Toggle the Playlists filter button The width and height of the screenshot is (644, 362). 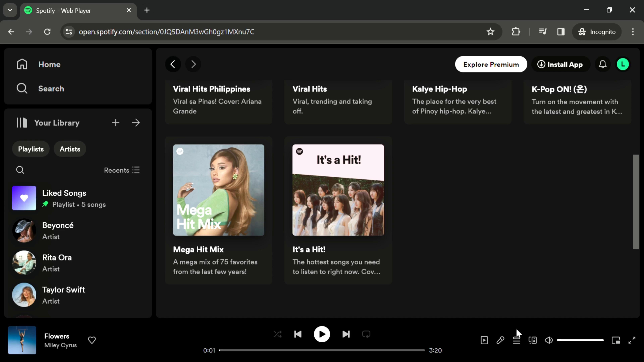pos(31,149)
